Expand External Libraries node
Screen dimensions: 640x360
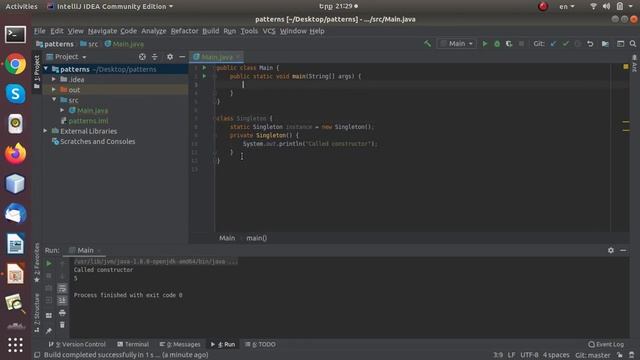coord(46,131)
